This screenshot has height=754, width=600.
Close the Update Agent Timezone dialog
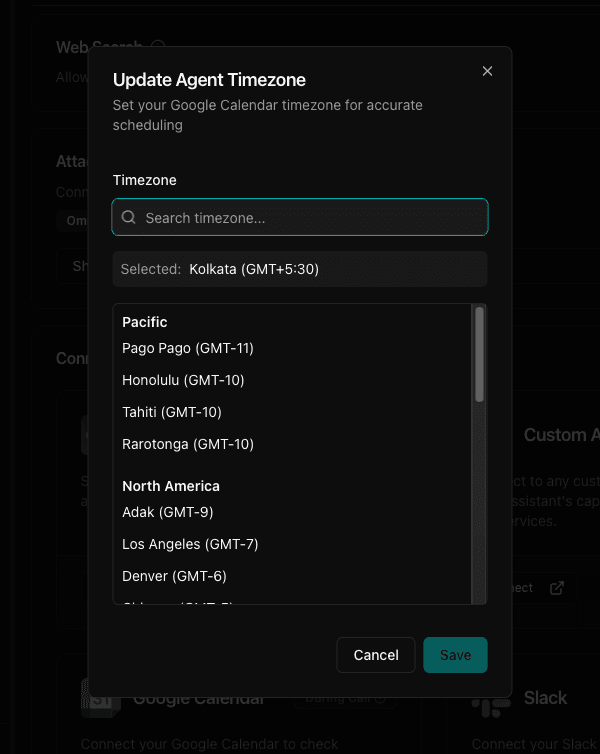pos(487,71)
